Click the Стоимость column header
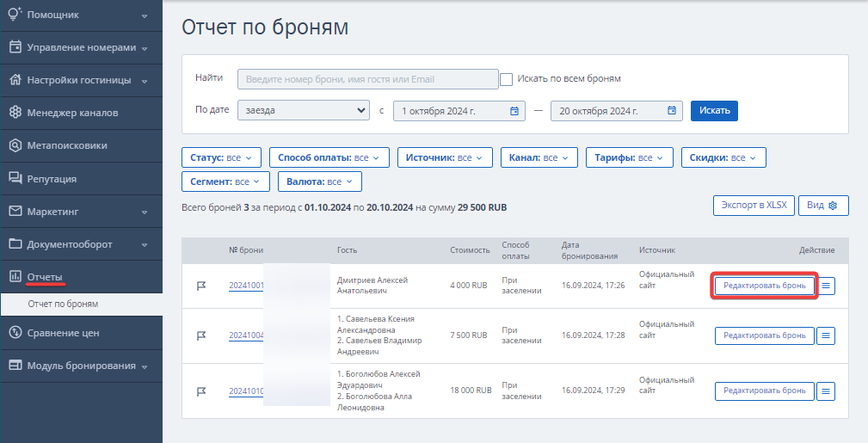Viewport: 868px width, 443px height. point(470,250)
